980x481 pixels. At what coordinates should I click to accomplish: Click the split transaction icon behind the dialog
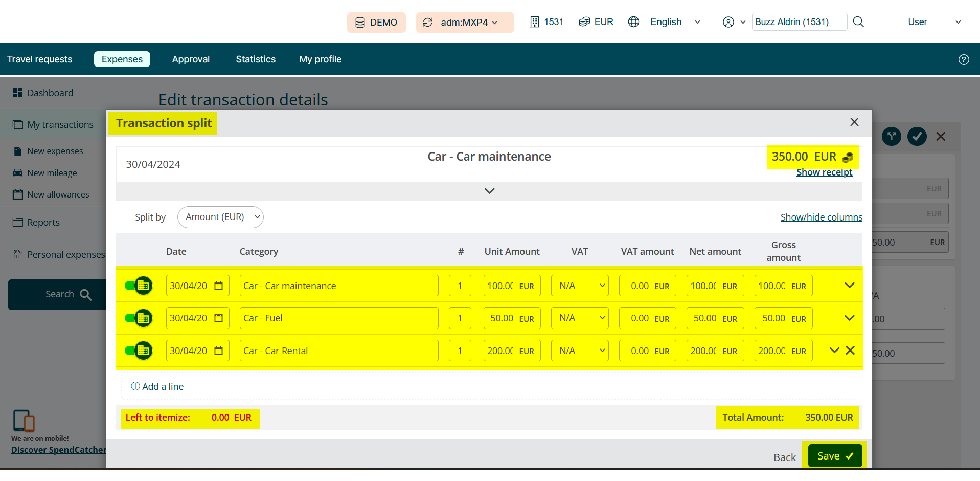(x=892, y=136)
